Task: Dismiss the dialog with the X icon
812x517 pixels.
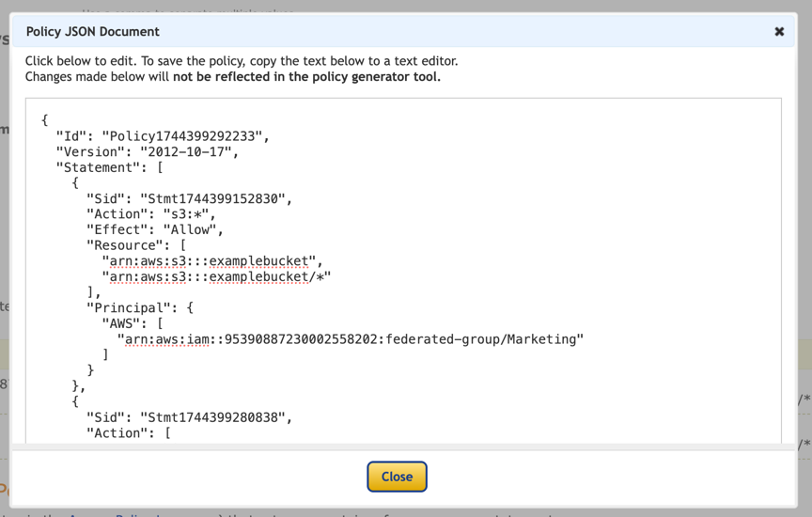Action: [x=779, y=31]
